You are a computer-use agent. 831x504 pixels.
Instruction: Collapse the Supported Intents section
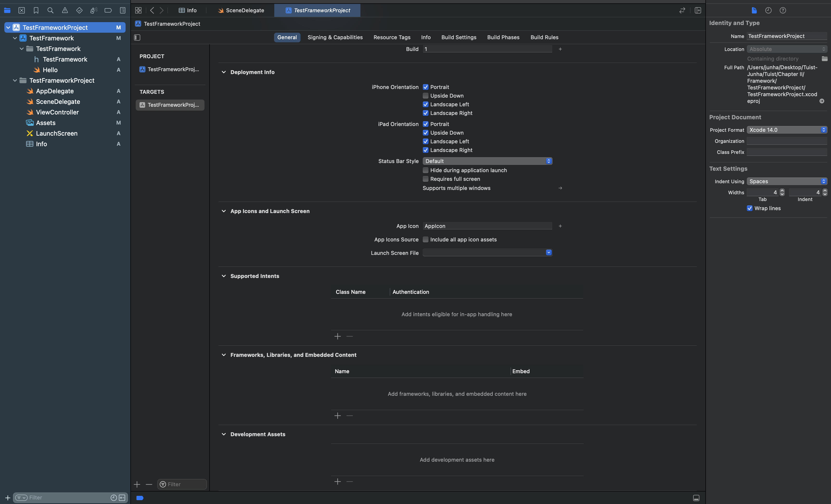224,276
